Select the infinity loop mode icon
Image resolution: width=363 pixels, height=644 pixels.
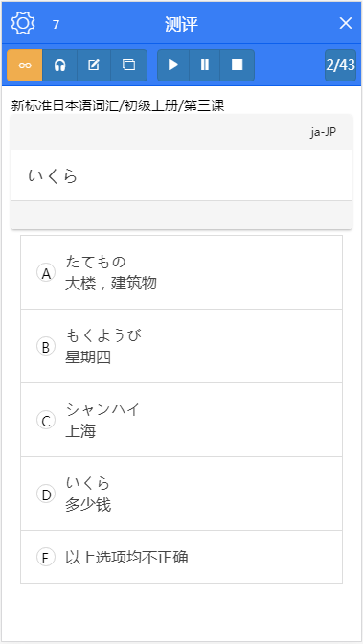point(25,65)
